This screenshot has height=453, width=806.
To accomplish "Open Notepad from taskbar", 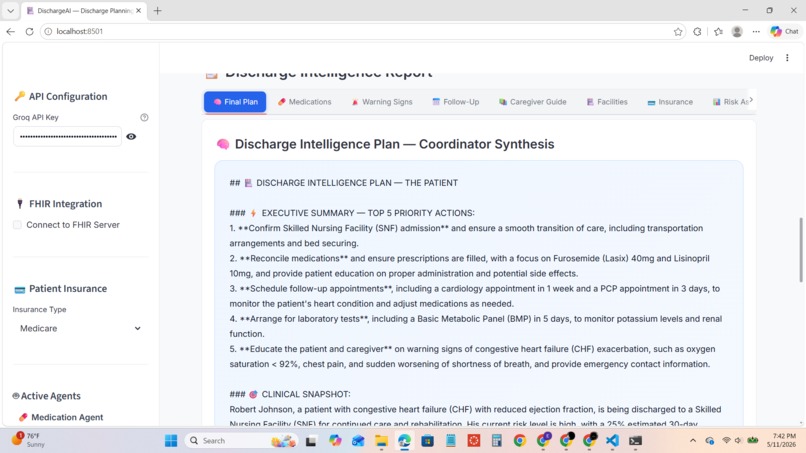I will pyautogui.click(x=451, y=441).
